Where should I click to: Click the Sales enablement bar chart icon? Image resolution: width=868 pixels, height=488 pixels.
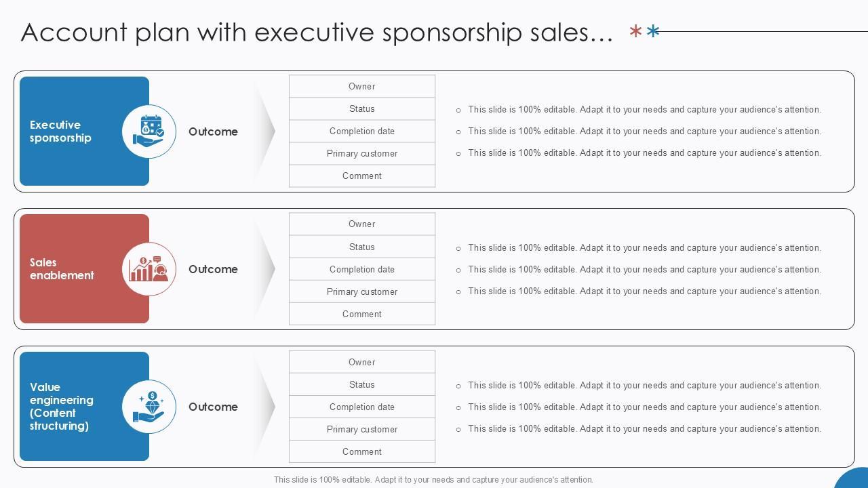pyautogui.click(x=149, y=269)
